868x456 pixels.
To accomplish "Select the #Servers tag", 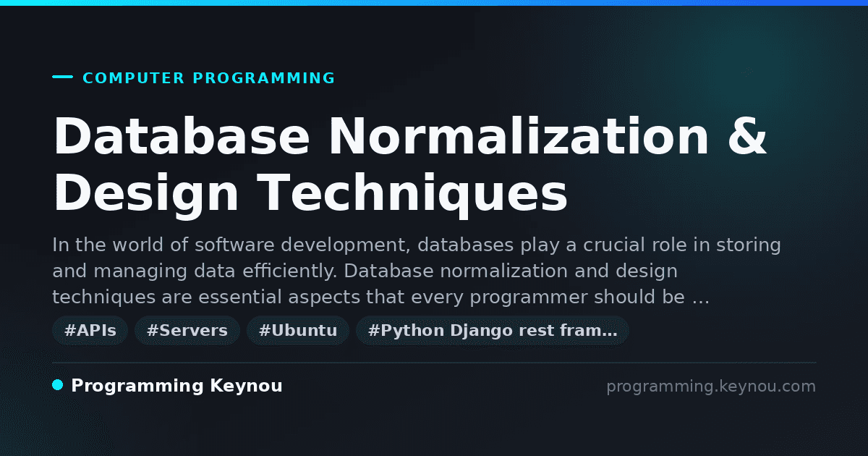I will [187, 331].
